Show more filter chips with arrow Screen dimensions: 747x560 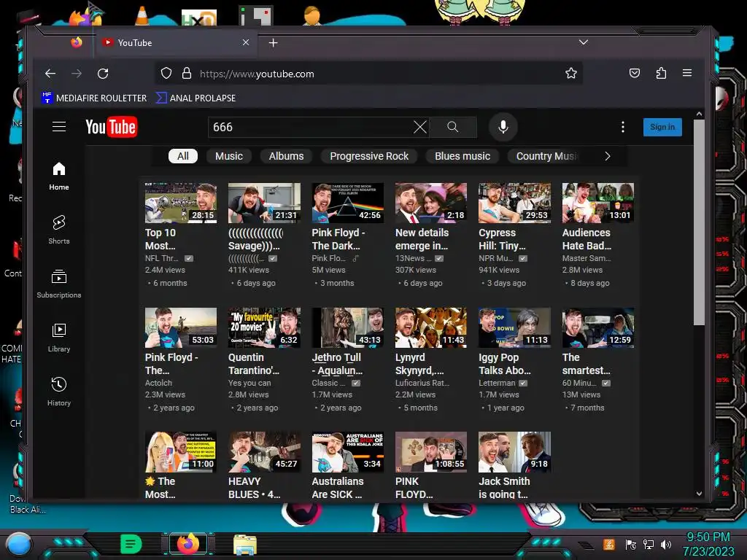(x=607, y=156)
